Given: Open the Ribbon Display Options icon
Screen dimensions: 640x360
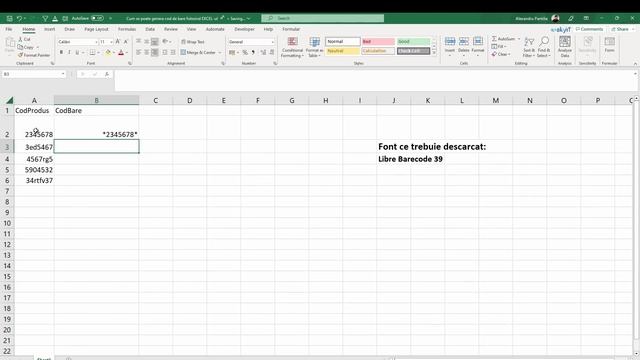Looking at the screenshot, I should coord(586,18).
